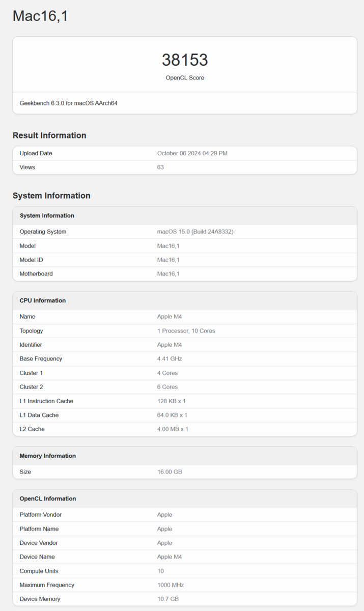Viewport: 364px width, 611px height.
Task: Click the Compute Units value 10
Action: (160, 571)
